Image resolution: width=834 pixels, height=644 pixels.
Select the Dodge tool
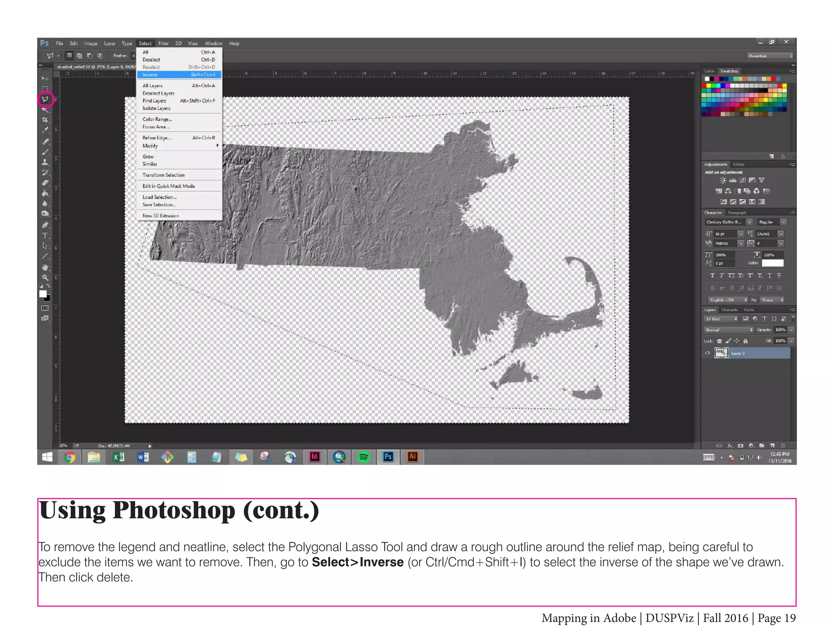coord(45,213)
